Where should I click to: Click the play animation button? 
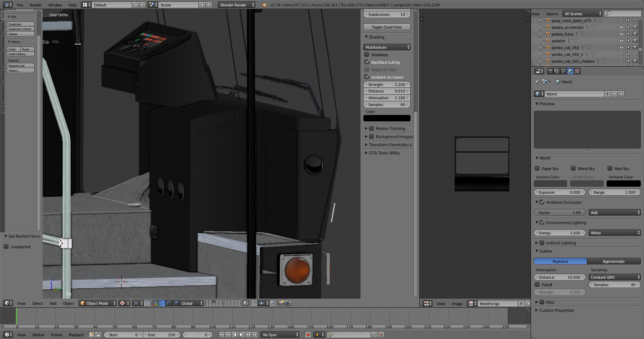pyautogui.click(x=241, y=335)
